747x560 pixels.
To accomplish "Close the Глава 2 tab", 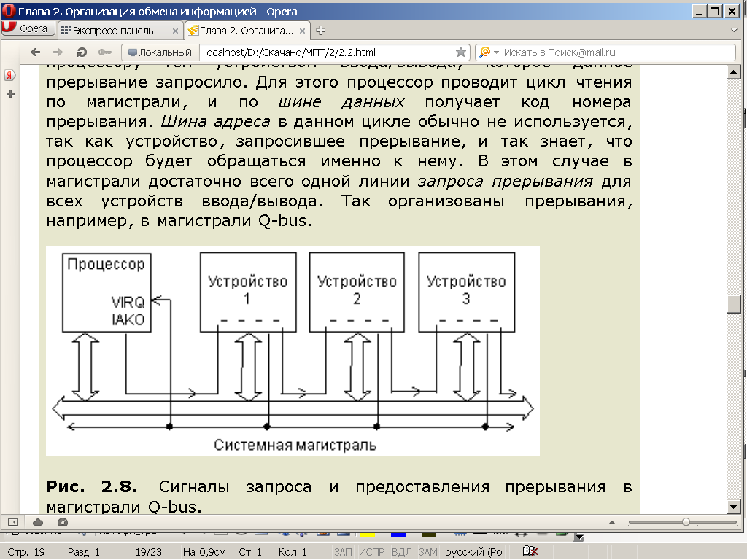I will tap(302, 31).
